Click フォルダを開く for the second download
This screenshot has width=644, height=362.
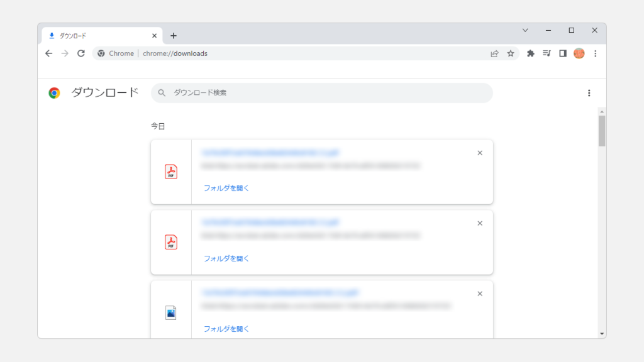coord(226,258)
